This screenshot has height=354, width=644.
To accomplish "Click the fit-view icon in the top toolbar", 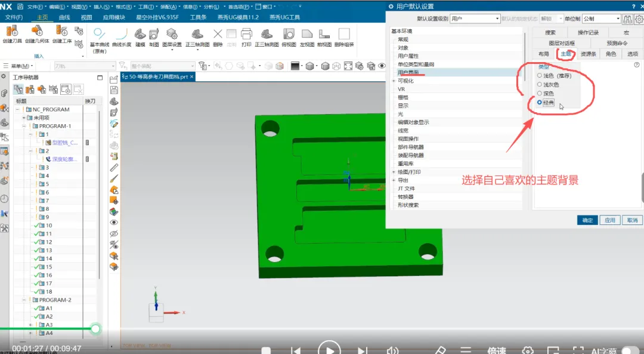I will click(x=348, y=66).
